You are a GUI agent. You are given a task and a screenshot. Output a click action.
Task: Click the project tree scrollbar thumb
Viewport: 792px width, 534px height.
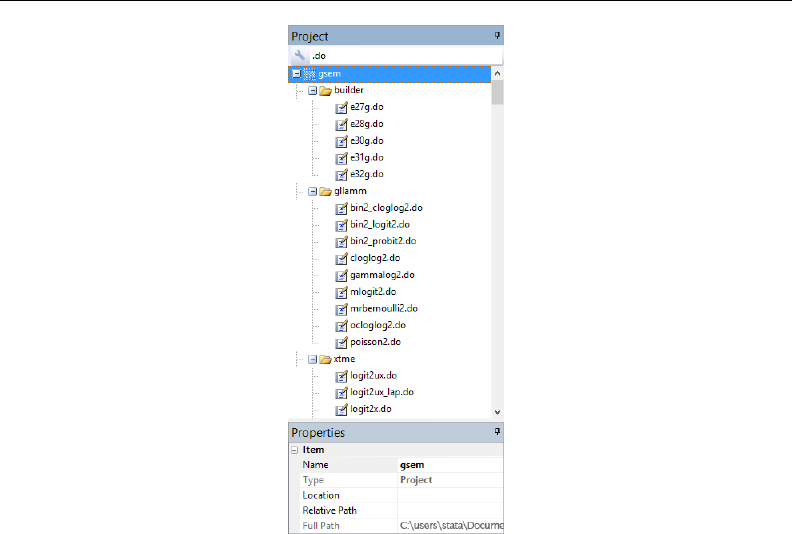(497, 92)
